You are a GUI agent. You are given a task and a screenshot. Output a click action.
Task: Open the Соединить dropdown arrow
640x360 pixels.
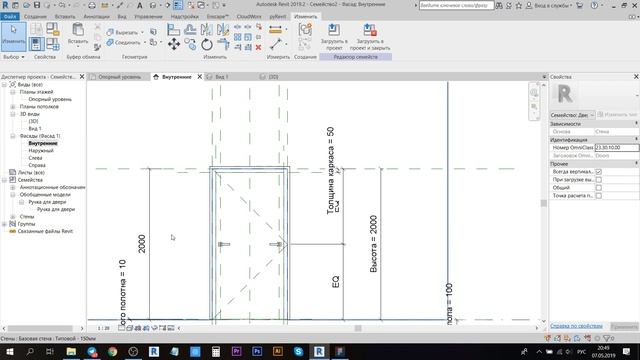145,42
